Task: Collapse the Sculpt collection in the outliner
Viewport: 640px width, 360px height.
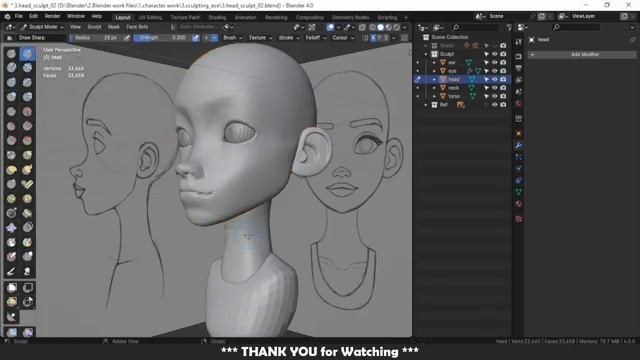Action: pos(426,54)
